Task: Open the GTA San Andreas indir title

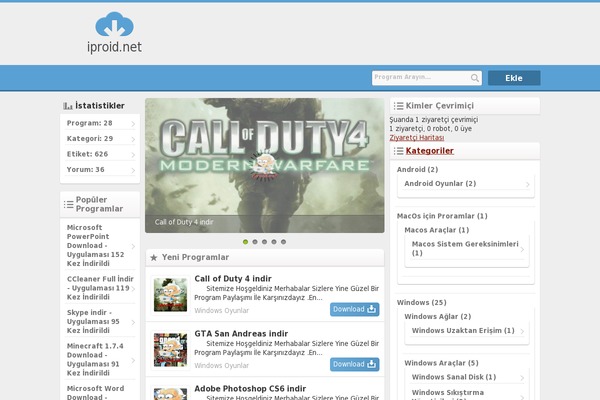Action: tap(241, 334)
